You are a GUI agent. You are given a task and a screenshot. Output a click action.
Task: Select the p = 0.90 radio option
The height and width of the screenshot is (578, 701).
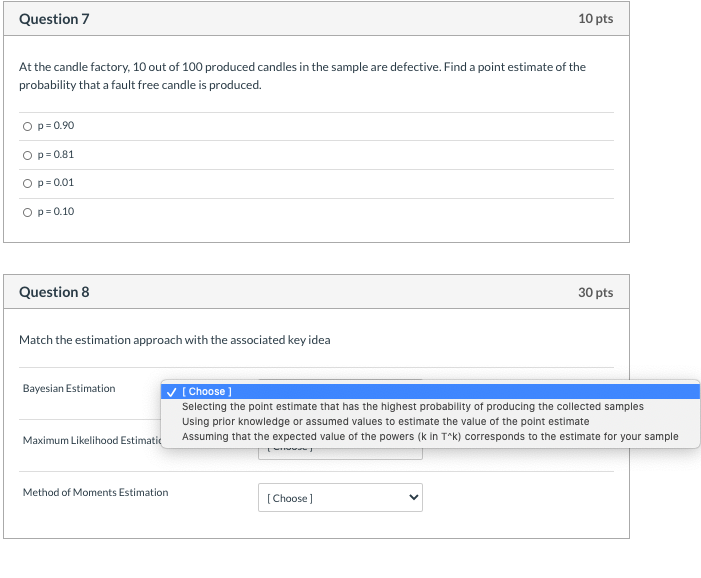(x=27, y=127)
